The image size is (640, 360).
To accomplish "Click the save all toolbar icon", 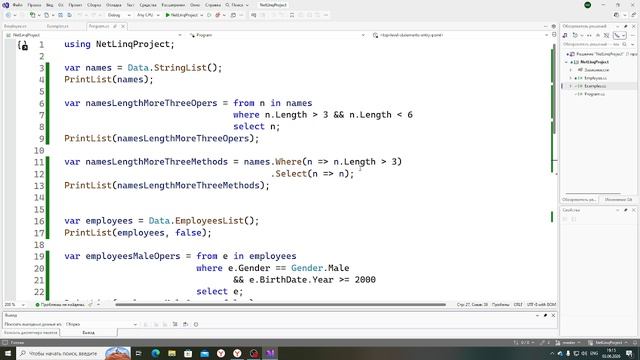I will click(69, 15).
